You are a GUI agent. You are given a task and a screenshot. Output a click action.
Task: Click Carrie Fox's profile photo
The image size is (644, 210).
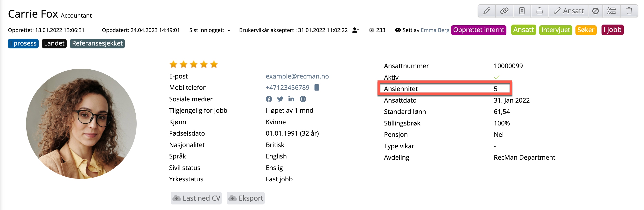point(81,124)
